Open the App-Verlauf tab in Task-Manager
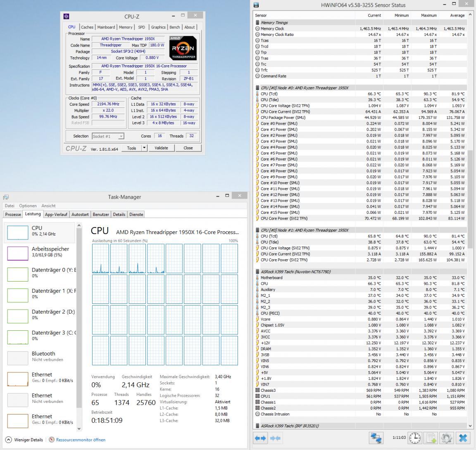The image size is (476, 450). click(56, 214)
